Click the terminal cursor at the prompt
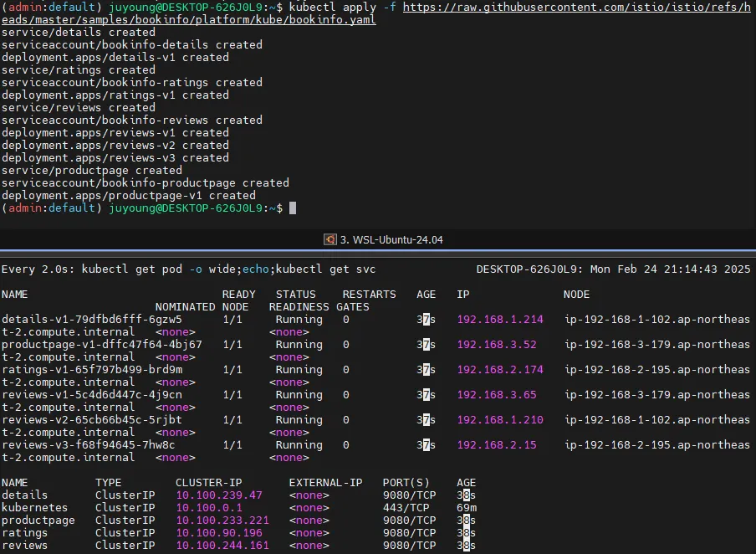756x554 pixels. (293, 208)
